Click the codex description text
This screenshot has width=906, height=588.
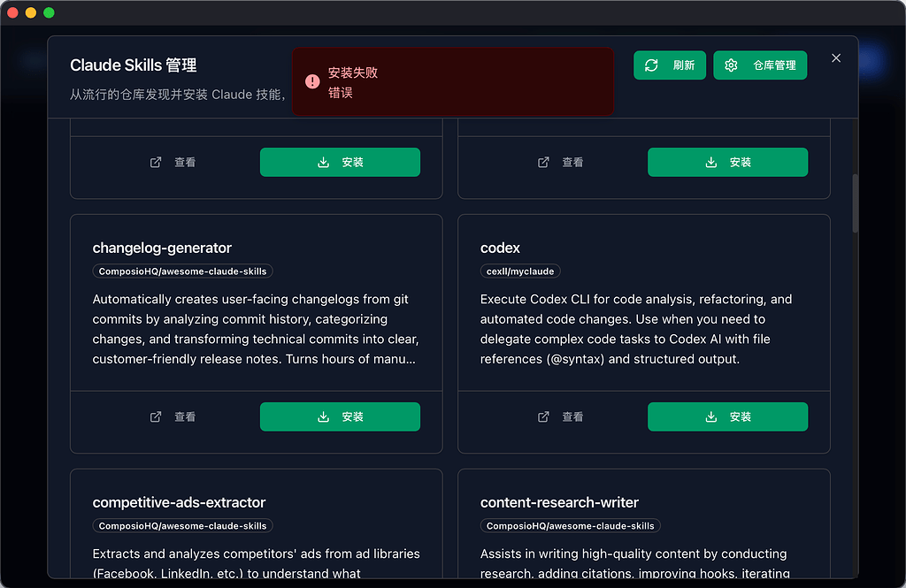635,329
